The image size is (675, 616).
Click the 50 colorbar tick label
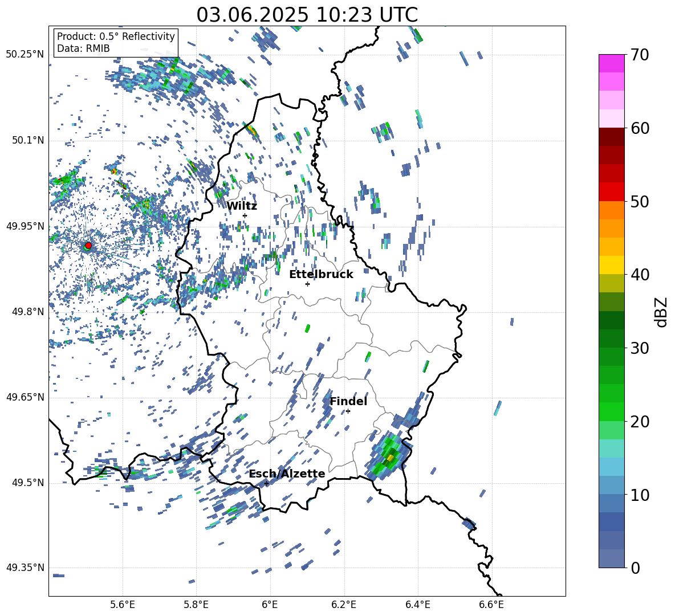point(640,201)
